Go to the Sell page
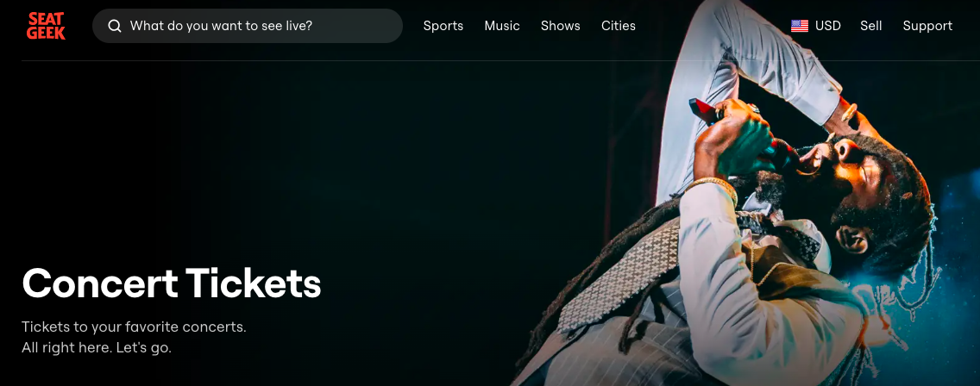This screenshot has height=386, width=980. point(870,26)
